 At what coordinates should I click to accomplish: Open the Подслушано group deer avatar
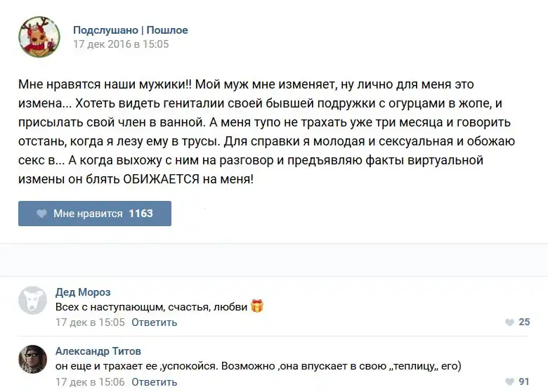pos(39,37)
